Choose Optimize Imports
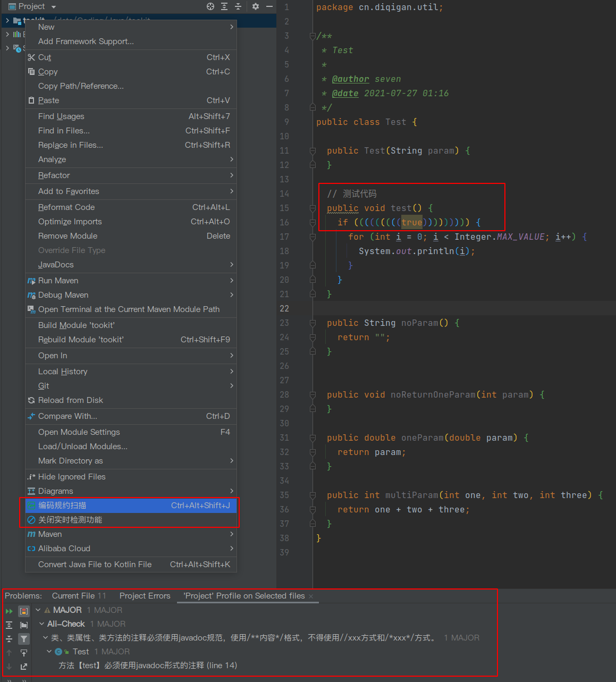 point(131,222)
